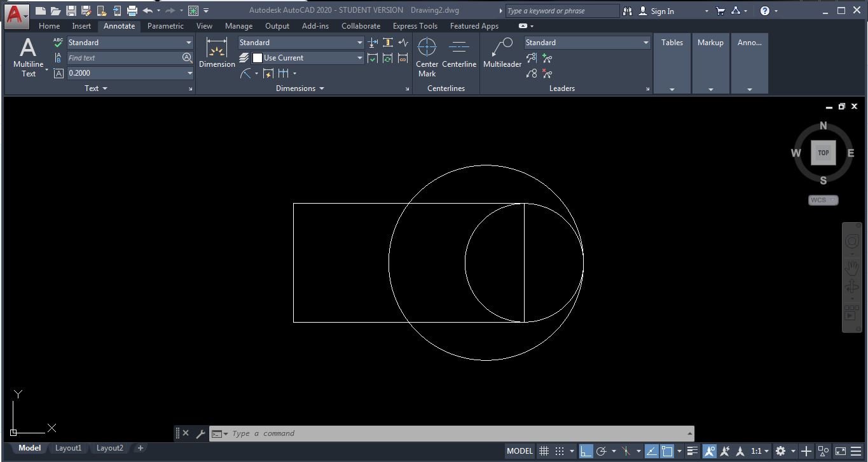Select the Tables panel icon
Viewport: 868px width, 462px height.
point(672,43)
